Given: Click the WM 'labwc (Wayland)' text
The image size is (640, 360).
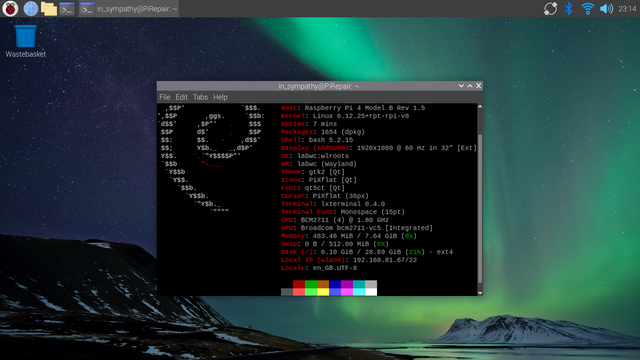Looking at the screenshot, I should 327,164.
